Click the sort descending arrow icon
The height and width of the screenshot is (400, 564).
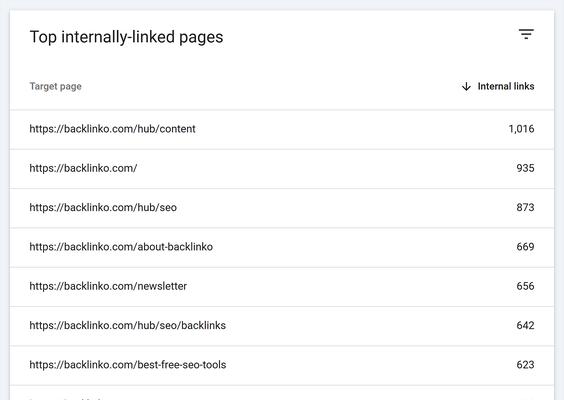[466, 86]
